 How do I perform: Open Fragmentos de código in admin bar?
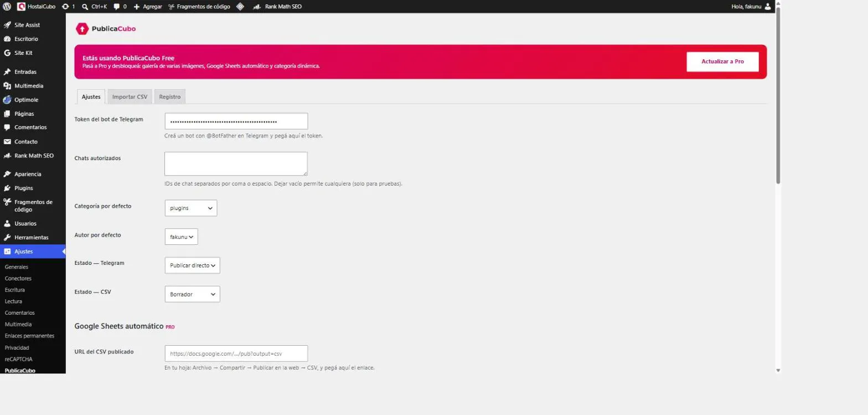coord(199,7)
